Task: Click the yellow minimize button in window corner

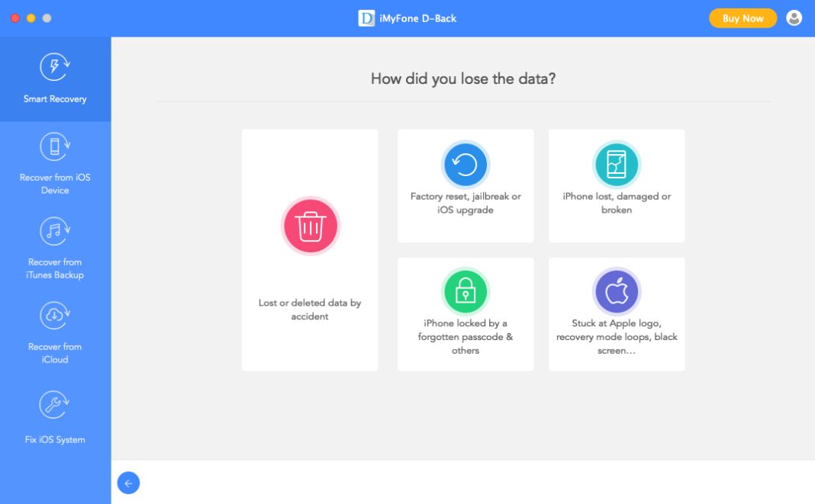Action: click(x=31, y=17)
